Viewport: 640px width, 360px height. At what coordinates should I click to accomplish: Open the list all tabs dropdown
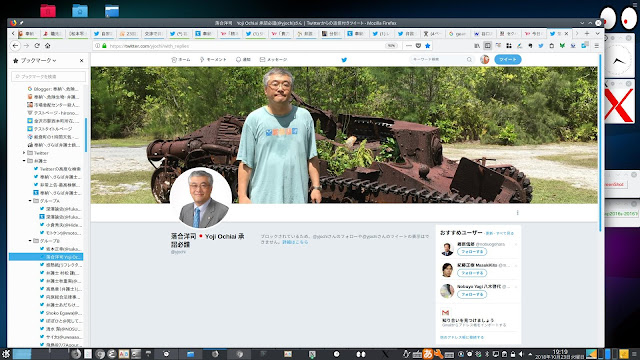point(597,33)
